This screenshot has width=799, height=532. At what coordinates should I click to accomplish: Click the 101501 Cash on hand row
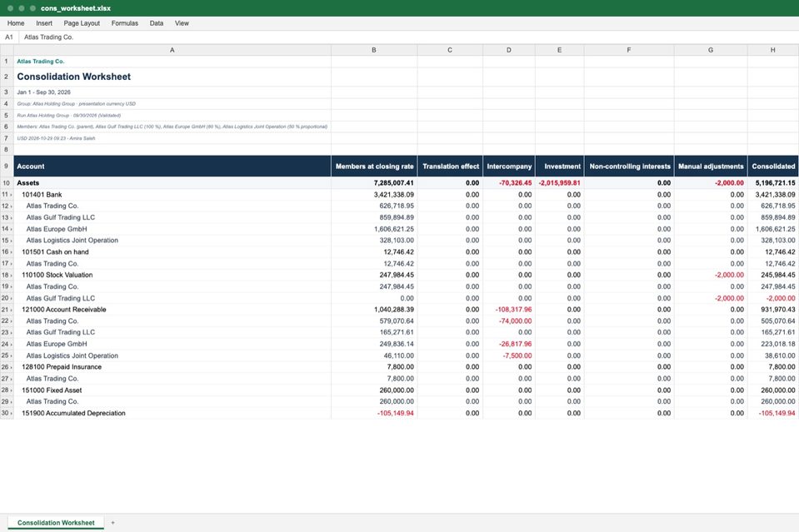pos(172,252)
